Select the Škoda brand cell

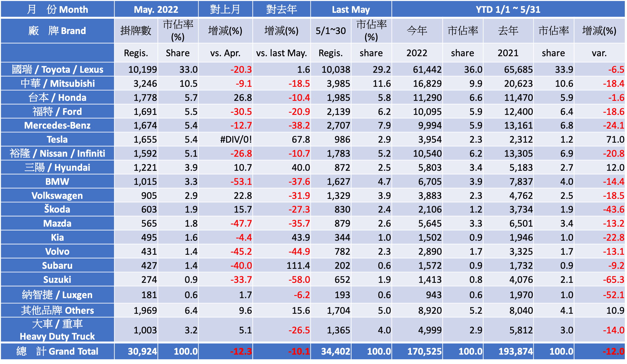(x=57, y=209)
